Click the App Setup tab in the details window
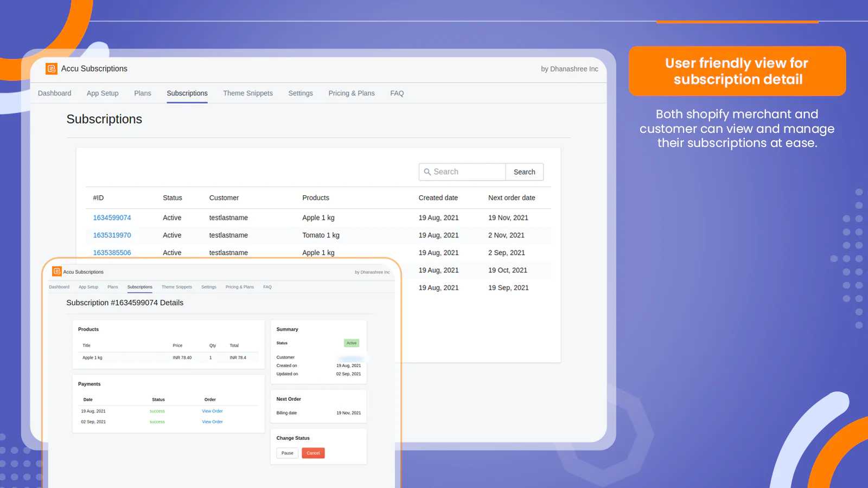Viewport: 868px width, 488px height. click(x=88, y=287)
